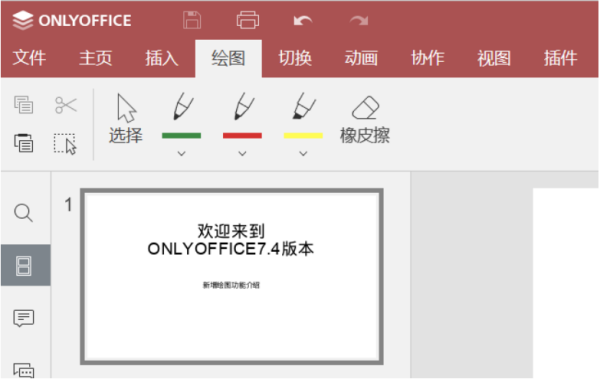This screenshot has width=600, height=379.
Task: Expand the green pen options dropdown
Action: click(181, 154)
